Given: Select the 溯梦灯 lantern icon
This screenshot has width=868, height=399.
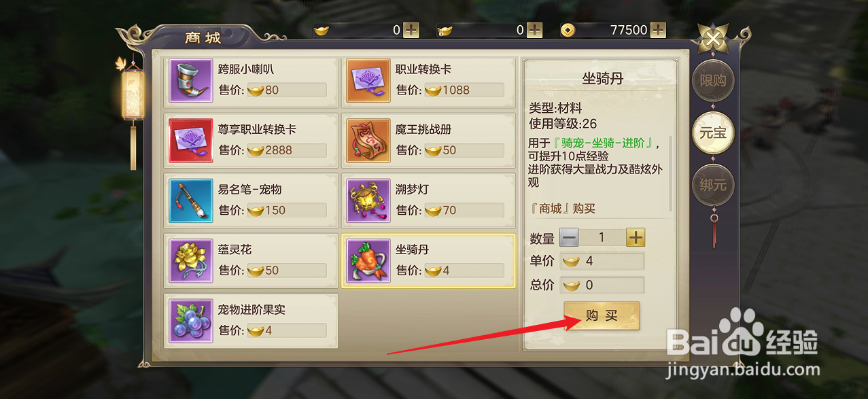Looking at the screenshot, I should [x=368, y=201].
